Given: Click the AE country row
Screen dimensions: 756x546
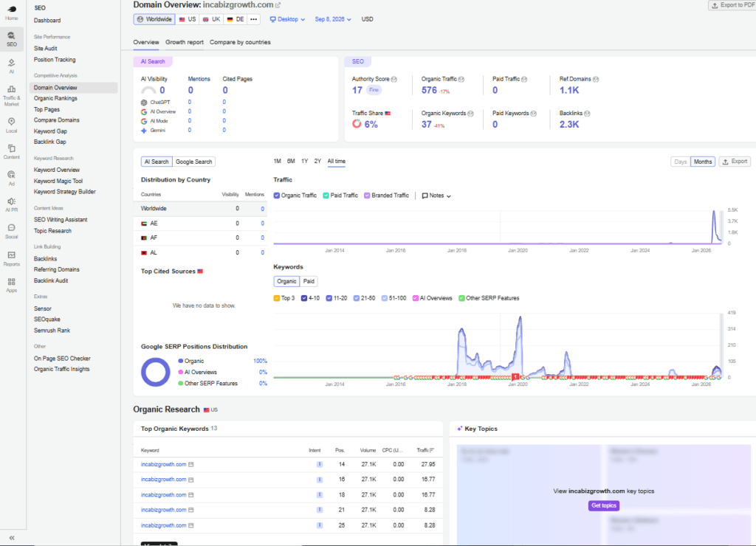Looking at the screenshot, I should (x=201, y=224).
